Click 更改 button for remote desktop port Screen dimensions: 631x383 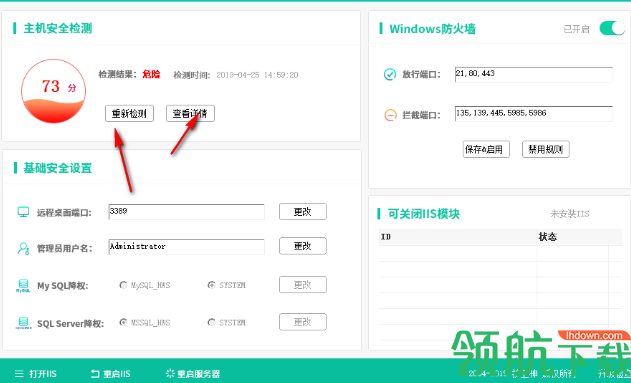303,212
